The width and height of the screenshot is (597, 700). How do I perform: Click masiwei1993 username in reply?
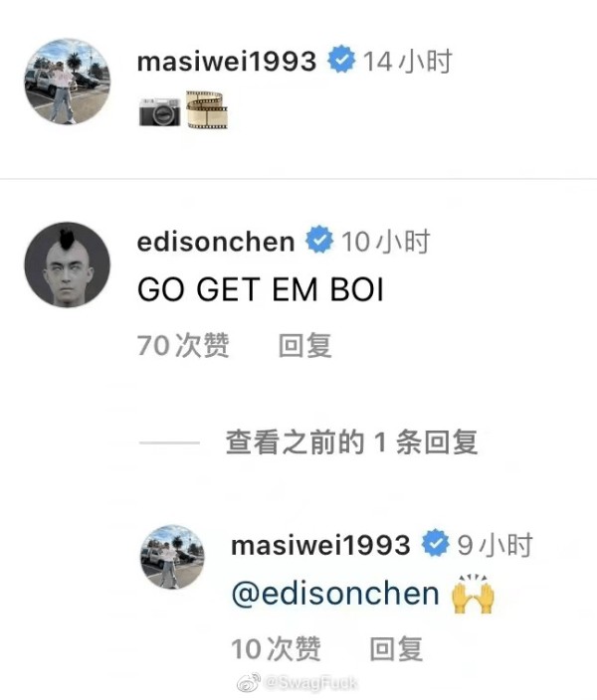click(320, 545)
